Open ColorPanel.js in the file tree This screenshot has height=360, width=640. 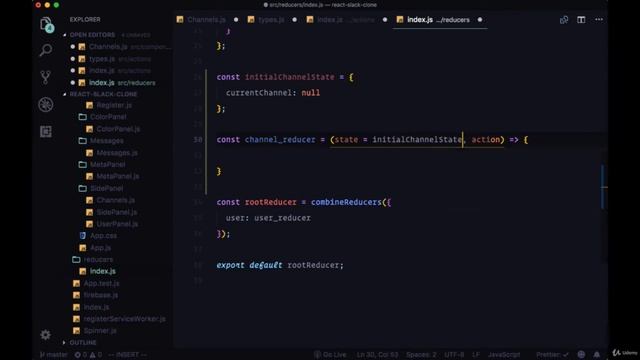118,129
